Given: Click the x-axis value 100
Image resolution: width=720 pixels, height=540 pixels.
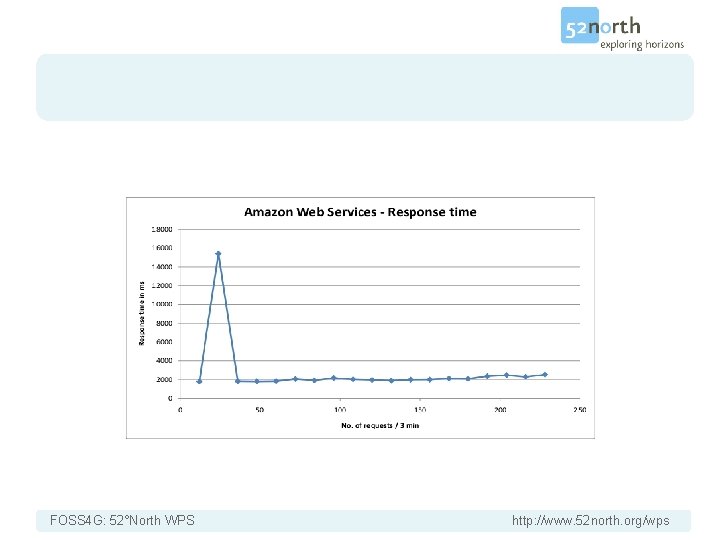Looking at the screenshot, I should click(x=340, y=410).
